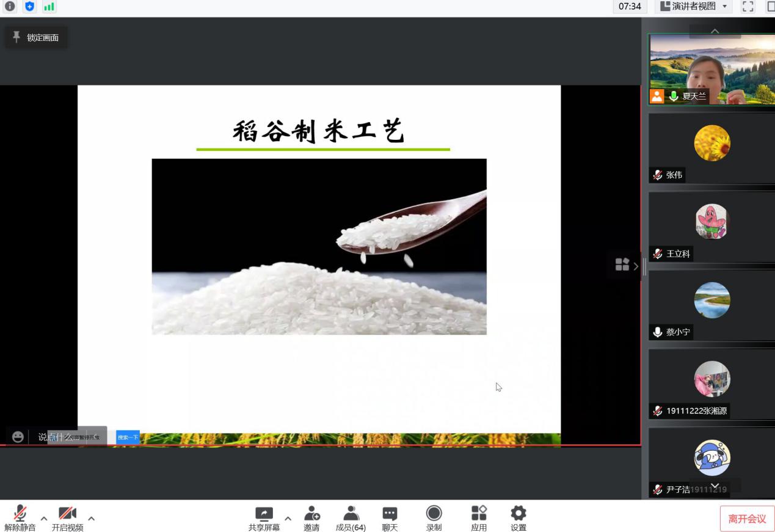Open the 设置 settings gear

tap(518, 518)
